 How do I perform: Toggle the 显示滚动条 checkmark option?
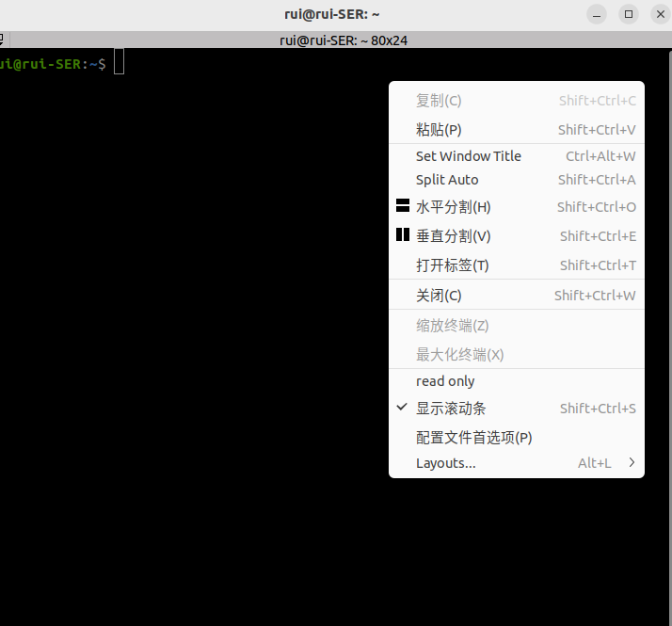(x=451, y=409)
